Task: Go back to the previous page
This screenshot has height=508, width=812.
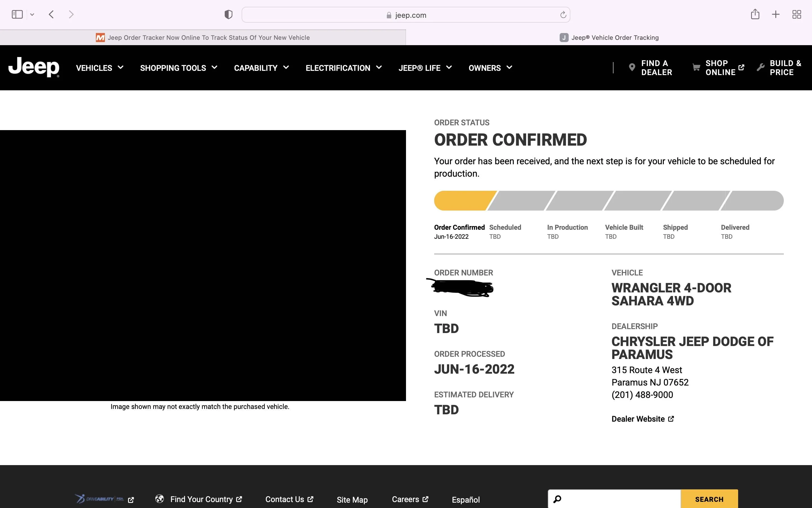Action: point(51,14)
